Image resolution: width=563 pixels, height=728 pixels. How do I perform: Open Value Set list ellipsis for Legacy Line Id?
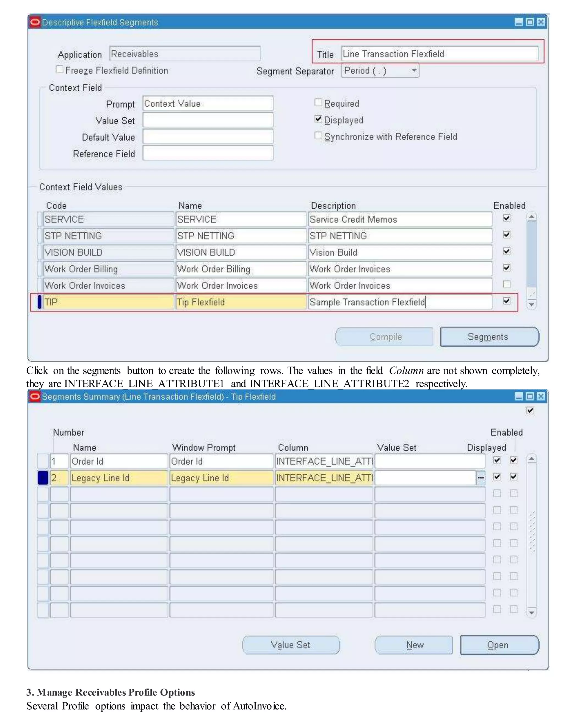pos(480,478)
